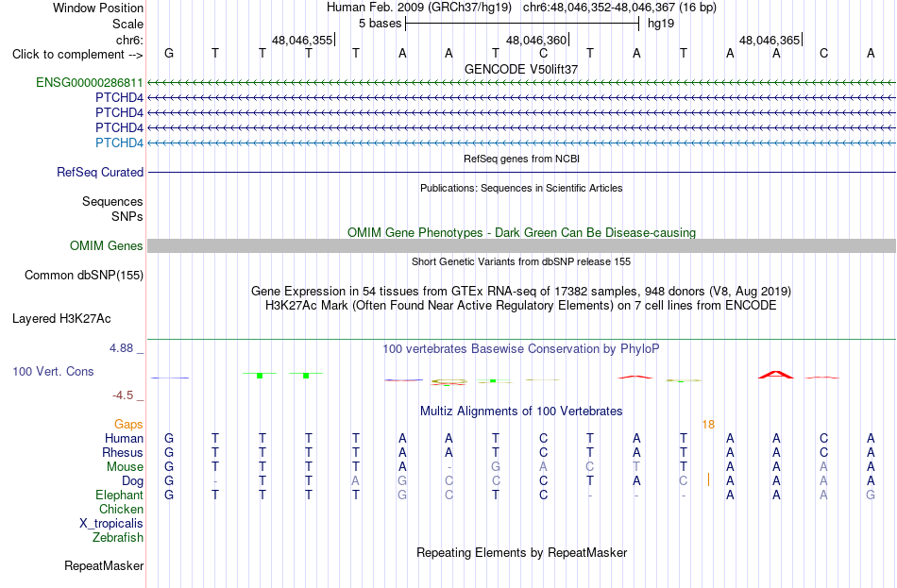Click the Sequences publications label

[x=112, y=201]
